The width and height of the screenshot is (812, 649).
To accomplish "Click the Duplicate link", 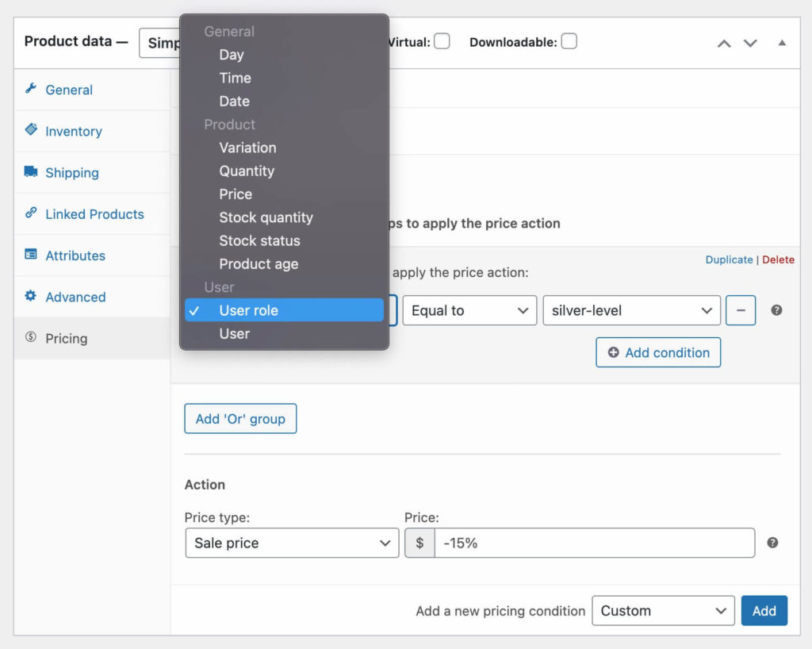I will pos(730,259).
